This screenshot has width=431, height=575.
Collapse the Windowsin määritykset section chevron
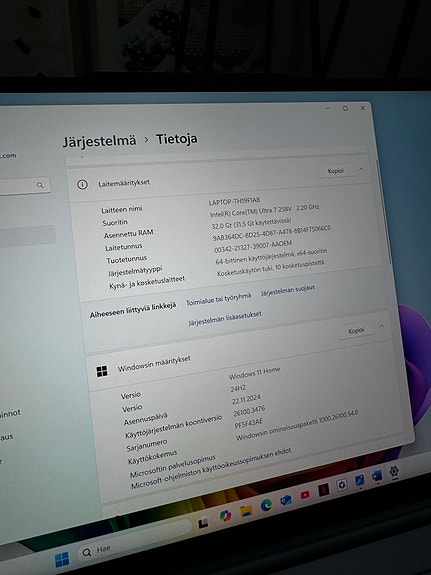pos(381,326)
